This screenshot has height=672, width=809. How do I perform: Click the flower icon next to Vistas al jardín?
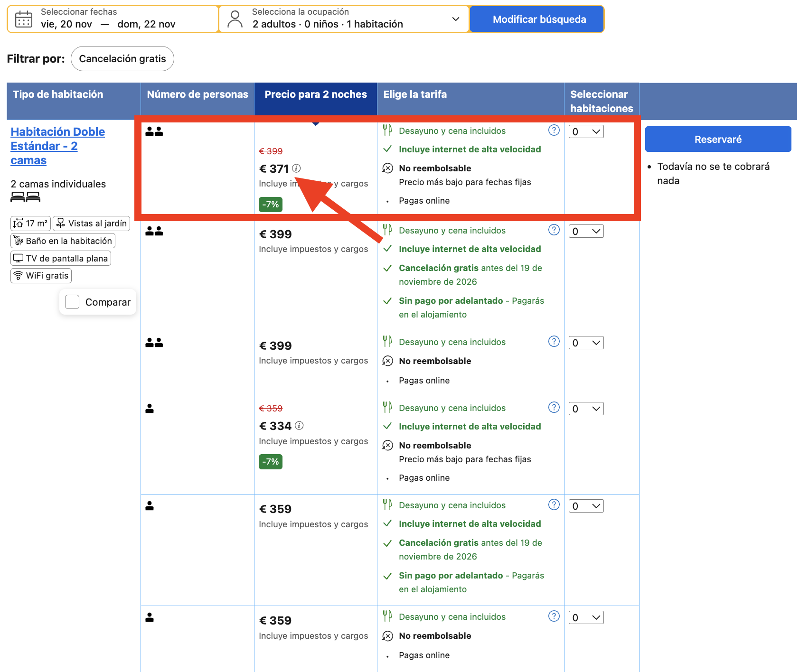pos(61,223)
